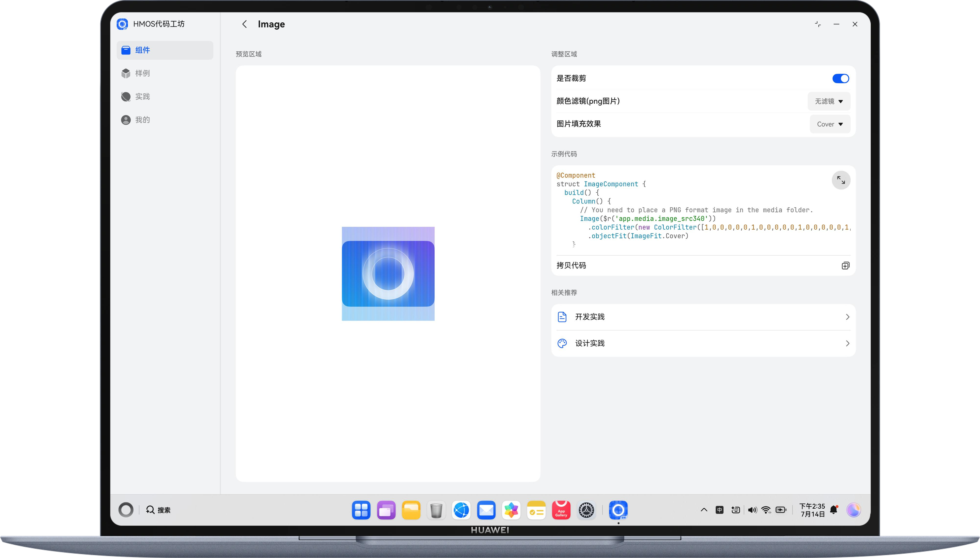Click the 是否裁剪 label text
Image resolution: width=980 pixels, height=558 pixels.
pos(571,79)
